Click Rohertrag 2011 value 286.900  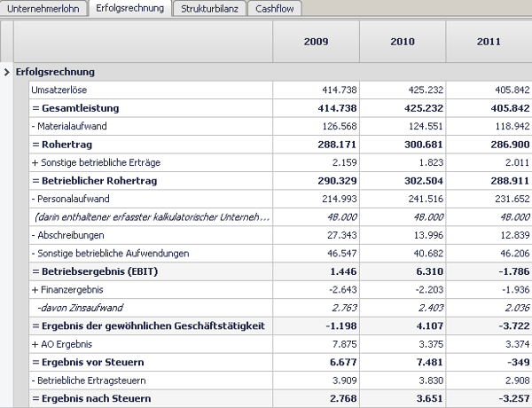pos(510,145)
